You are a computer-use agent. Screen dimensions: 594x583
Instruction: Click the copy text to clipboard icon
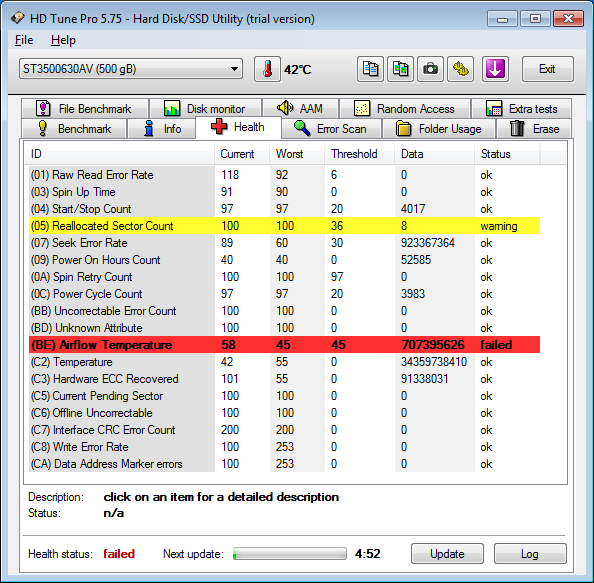370,69
